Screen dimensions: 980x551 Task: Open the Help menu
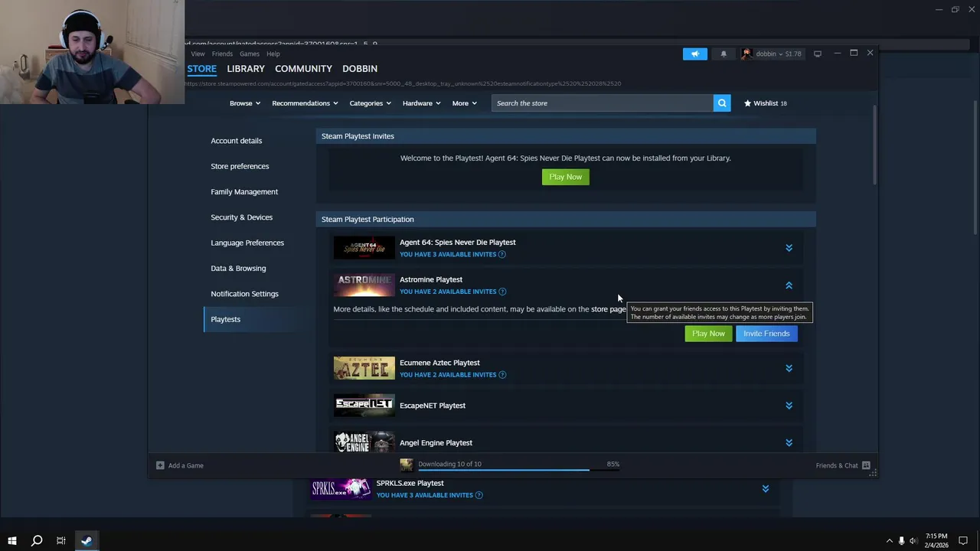tap(273, 54)
